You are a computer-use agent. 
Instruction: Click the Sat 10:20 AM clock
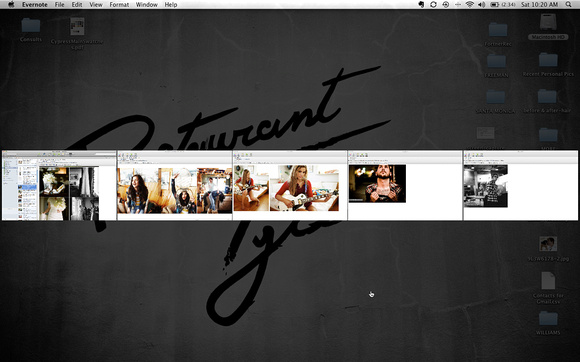tap(539, 4)
